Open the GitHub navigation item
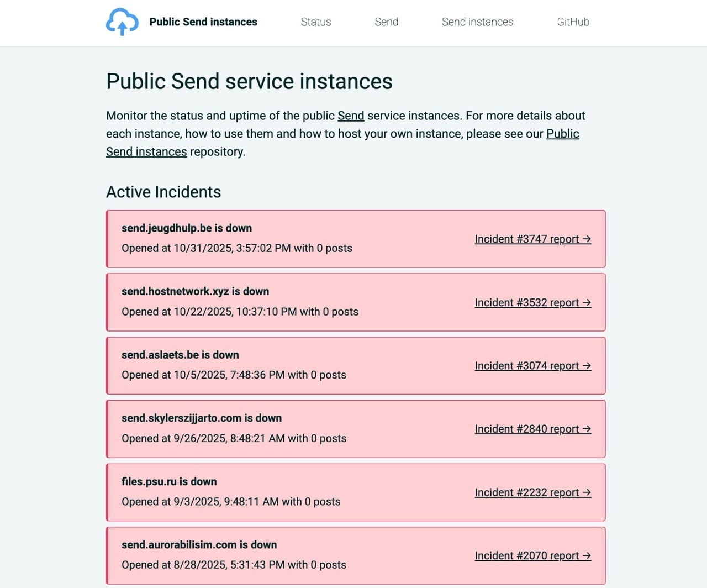 point(573,22)
